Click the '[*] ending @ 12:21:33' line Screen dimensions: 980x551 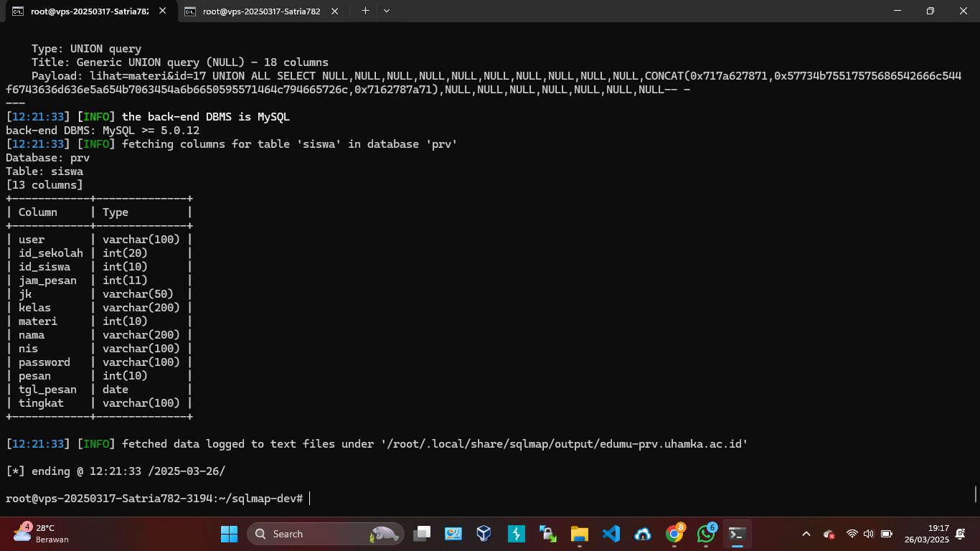click(x=116, y=471)
